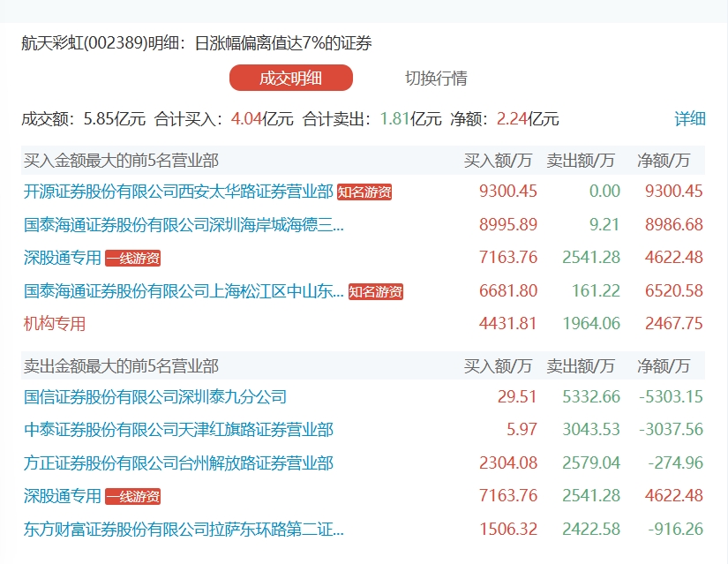The height and width of the screenshot is (564, 728).
Task: Click sell value 1964.06
Action: tap(591, 324)
